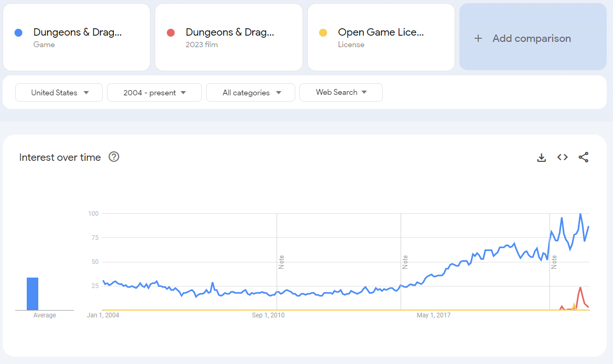This screenshot has width=613, height=364.
Task: Click the red film peak on the chart
Action: [580, 288]
